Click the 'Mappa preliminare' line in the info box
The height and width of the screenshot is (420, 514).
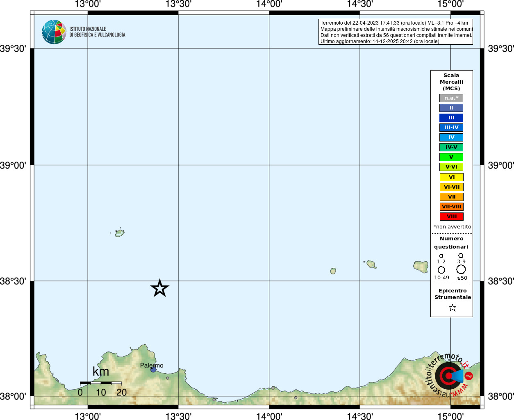coord(397,29)
